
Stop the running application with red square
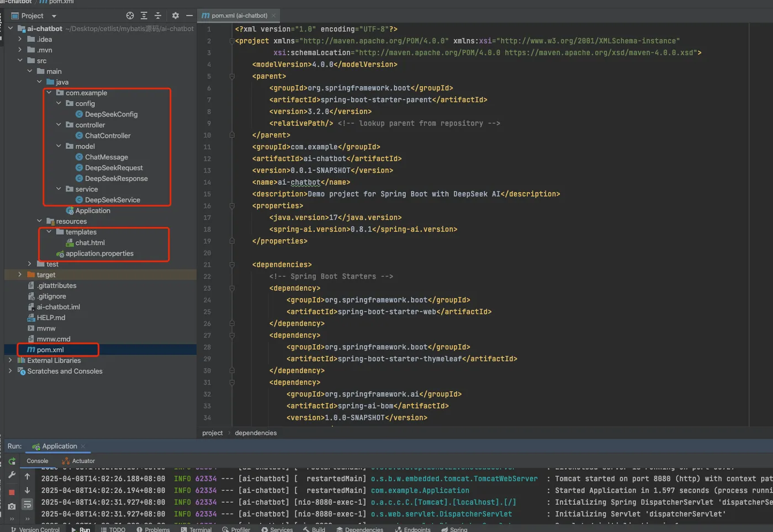12,492
